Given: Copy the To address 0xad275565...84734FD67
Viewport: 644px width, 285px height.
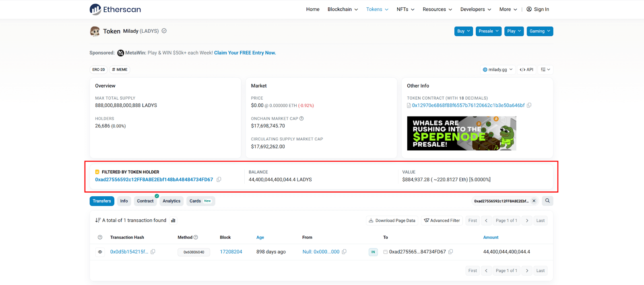Looking at the screenshot, I should click(x=451, y=252).
